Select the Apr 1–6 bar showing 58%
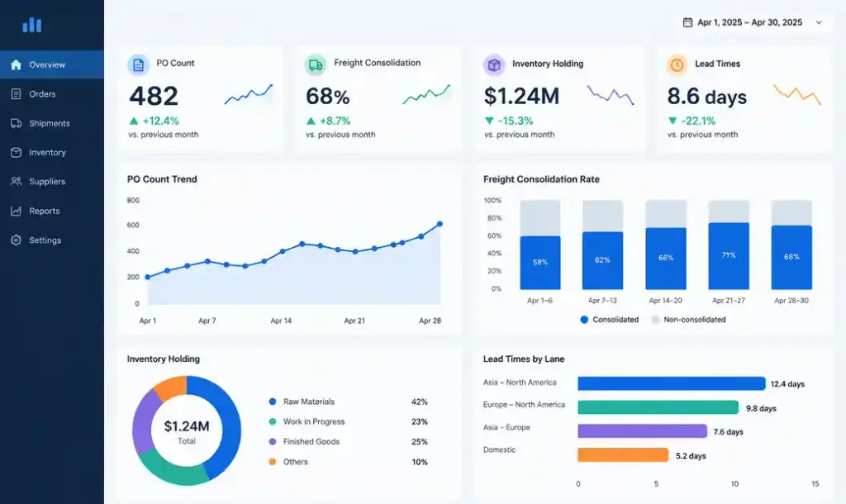This screenshot has height=504, width=846. (x=540, y=263)
